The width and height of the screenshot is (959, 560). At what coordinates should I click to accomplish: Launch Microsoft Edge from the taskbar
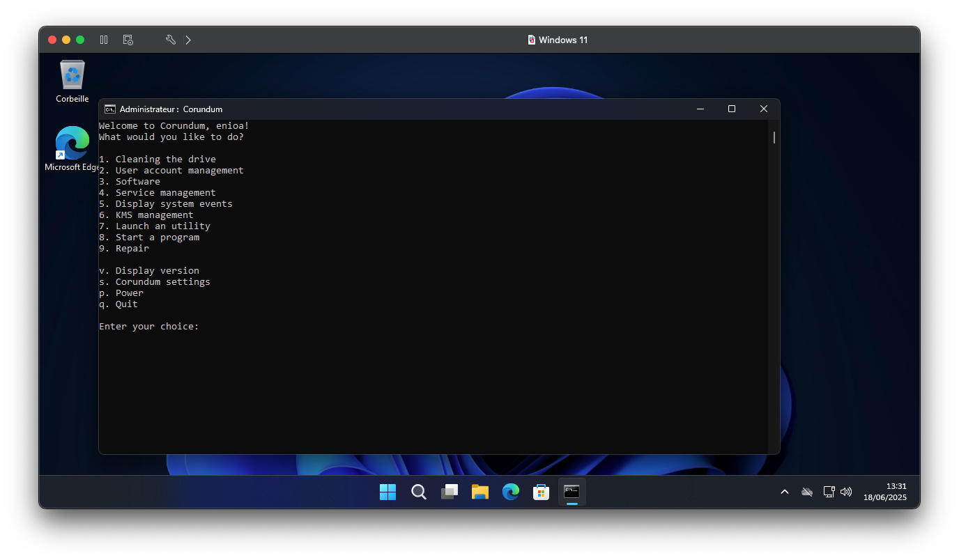[x=511, y=492]
